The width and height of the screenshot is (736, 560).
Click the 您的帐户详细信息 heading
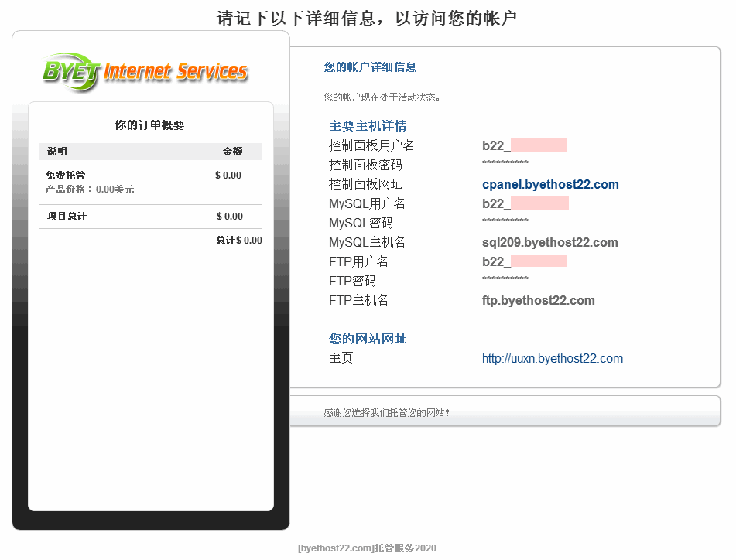tap(370, 67)
